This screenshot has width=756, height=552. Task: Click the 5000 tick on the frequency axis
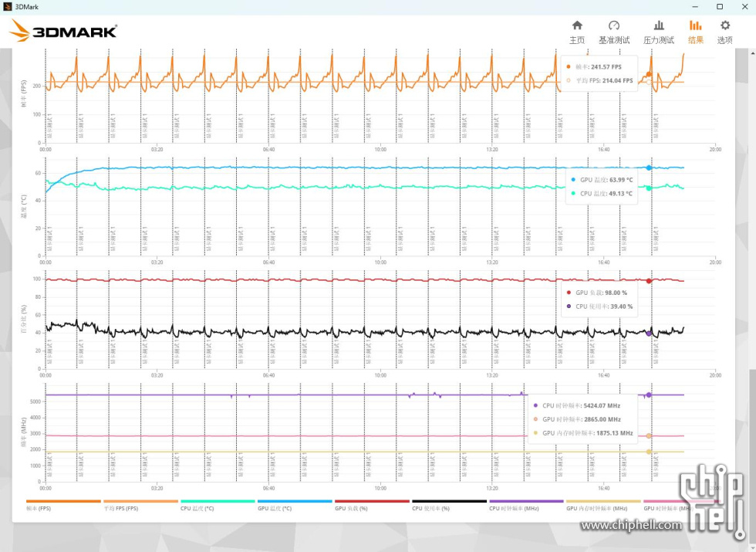pyautogui.click(x=35, y=401)
